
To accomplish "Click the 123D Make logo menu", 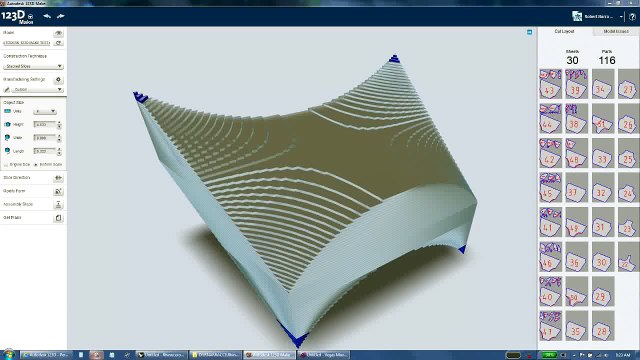I will point(18,17).
